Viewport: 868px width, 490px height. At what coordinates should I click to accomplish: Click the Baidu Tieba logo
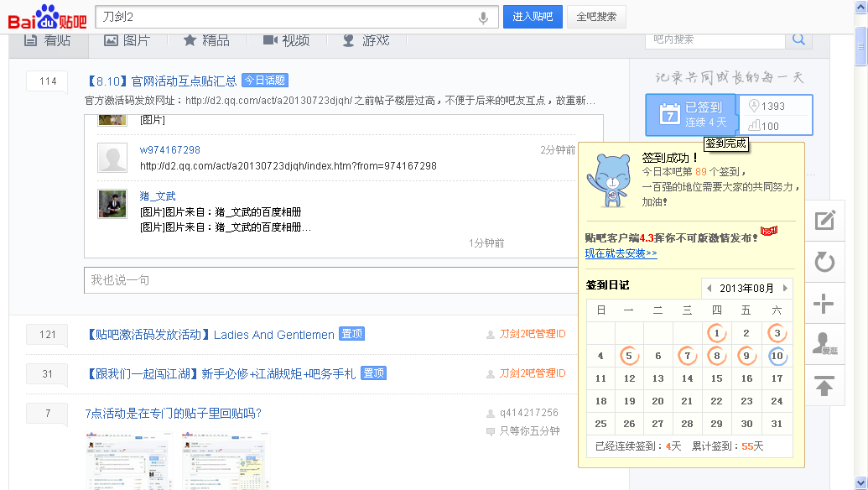[x=48, y=18]
